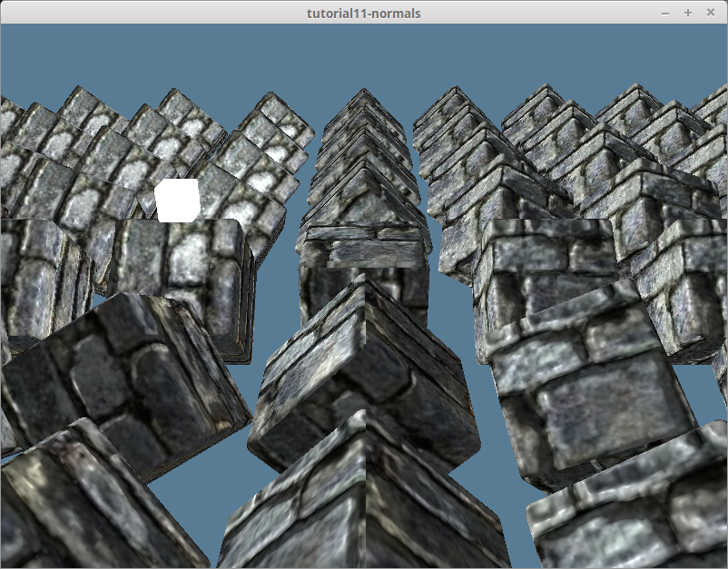Viewport: 728px width, 569px height.
Task: Click the tutorial11-normals title bar text
Action: click(x=364, y=13)
